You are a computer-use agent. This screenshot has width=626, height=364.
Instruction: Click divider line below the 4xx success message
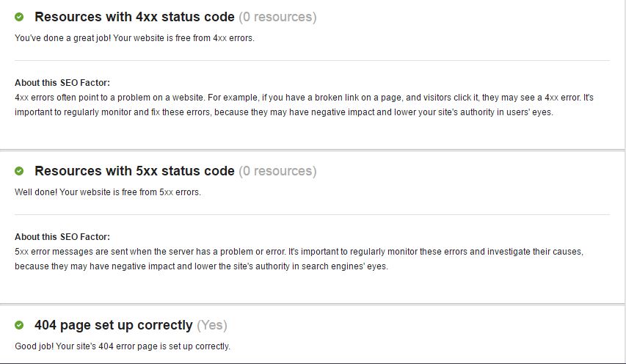click(312, 60)
